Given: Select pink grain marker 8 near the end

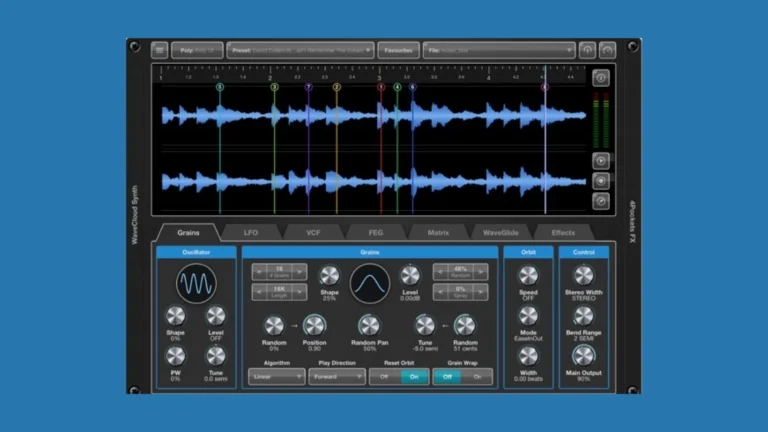Looking at the screenshot, I should pyautogui.click(x=545, y=87).
